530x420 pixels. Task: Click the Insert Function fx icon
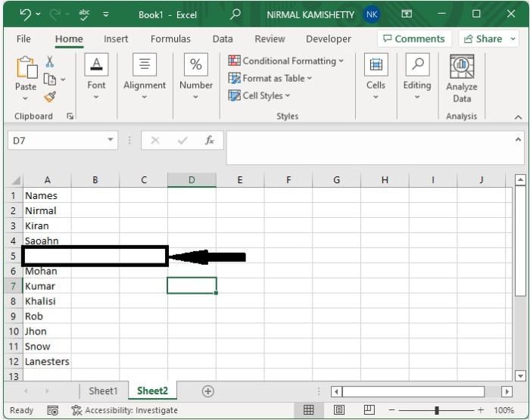tap(209, 140)
